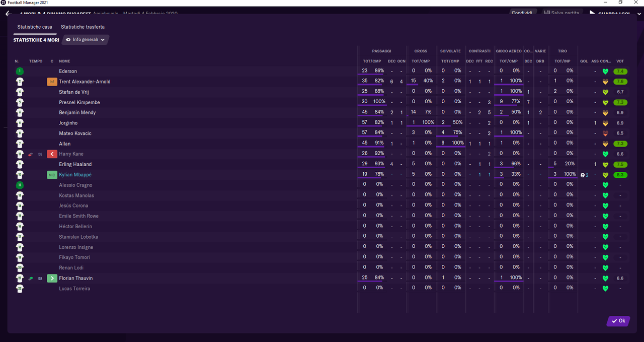The height and width of the screenshot is (342, 644).
Task: Sort by the DRB column header
Action: click(540, 61)
